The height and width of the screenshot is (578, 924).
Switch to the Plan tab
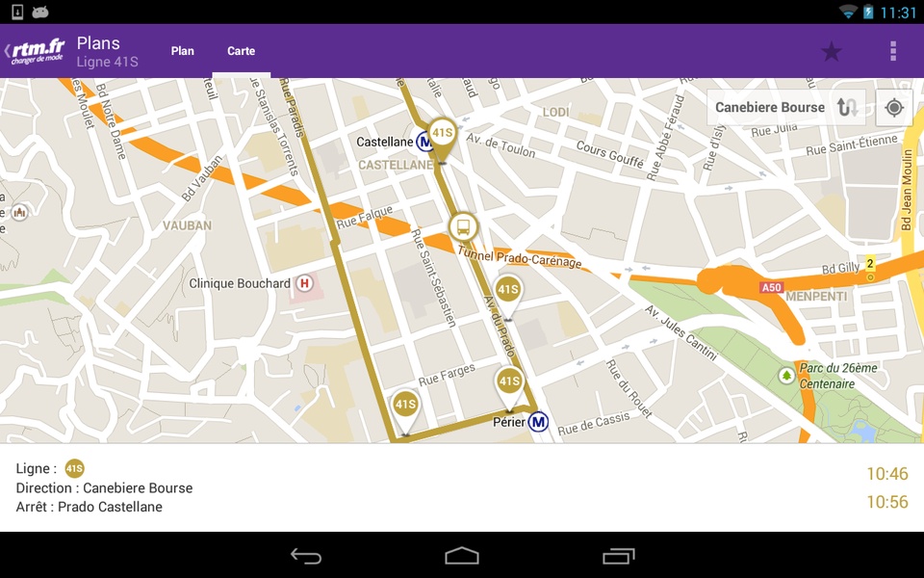click(x=183, y=51)
